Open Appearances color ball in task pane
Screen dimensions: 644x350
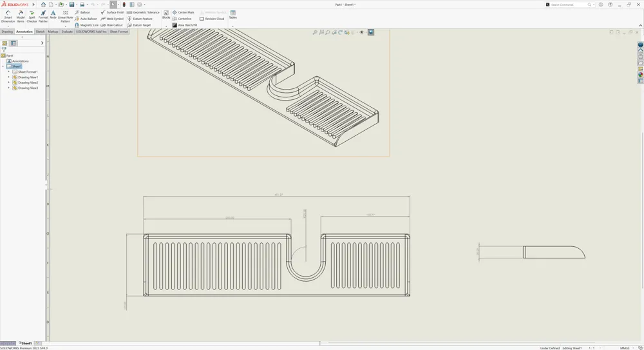pyautogui.click(x=640, y=75)
